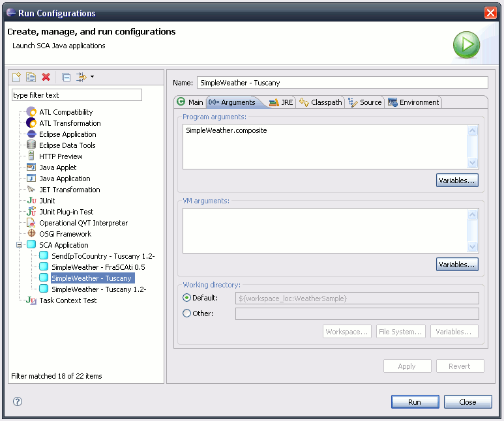Click the Java Application icon
Viewport: 504px width, 421px height.
31,179
